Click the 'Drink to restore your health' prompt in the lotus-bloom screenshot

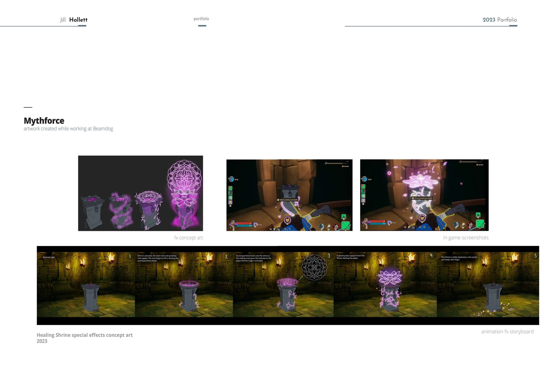click(422, 198)
